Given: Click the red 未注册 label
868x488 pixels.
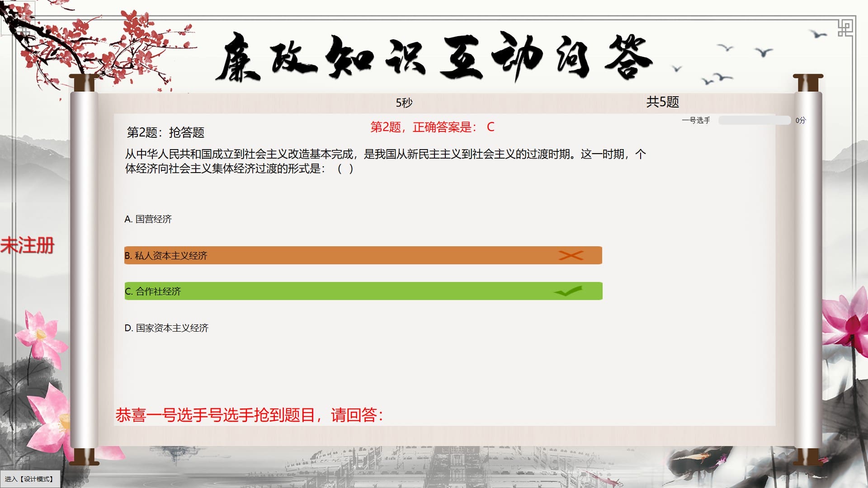Looking at the screenshot, I should (x=27, y=245).
